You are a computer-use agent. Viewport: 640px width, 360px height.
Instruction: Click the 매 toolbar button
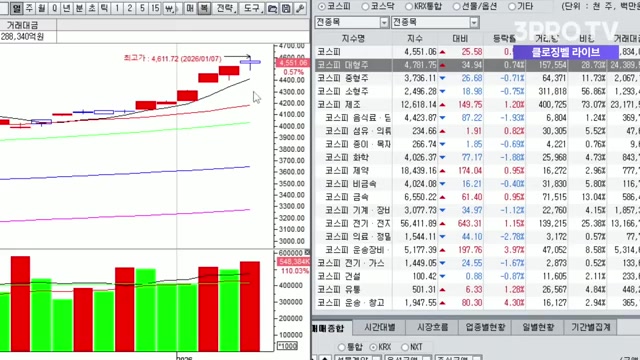pos(190,9)
